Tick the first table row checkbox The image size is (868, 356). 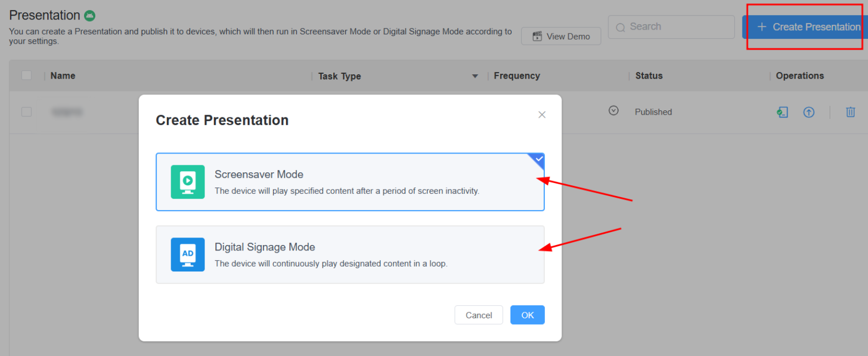26,111
